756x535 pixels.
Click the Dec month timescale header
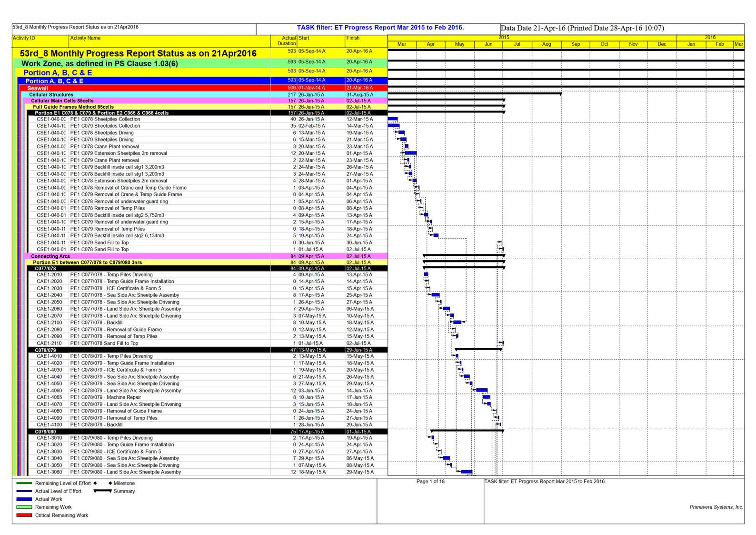tap(662, 44)
